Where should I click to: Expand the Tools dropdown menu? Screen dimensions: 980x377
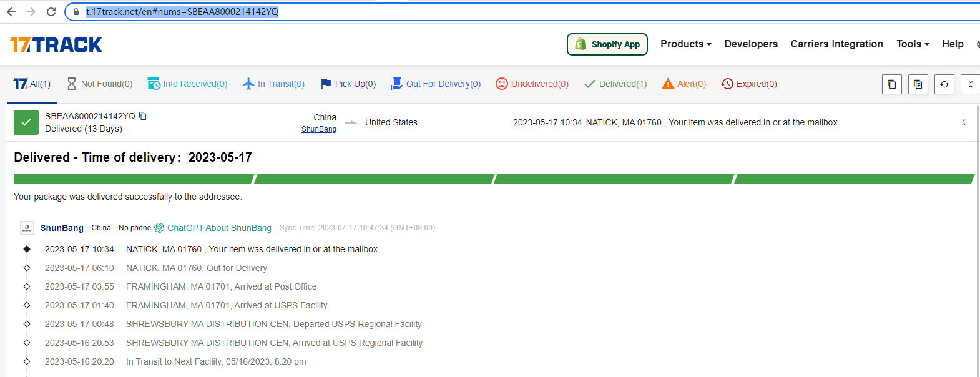pyautogui.click(x=912, y=44)
